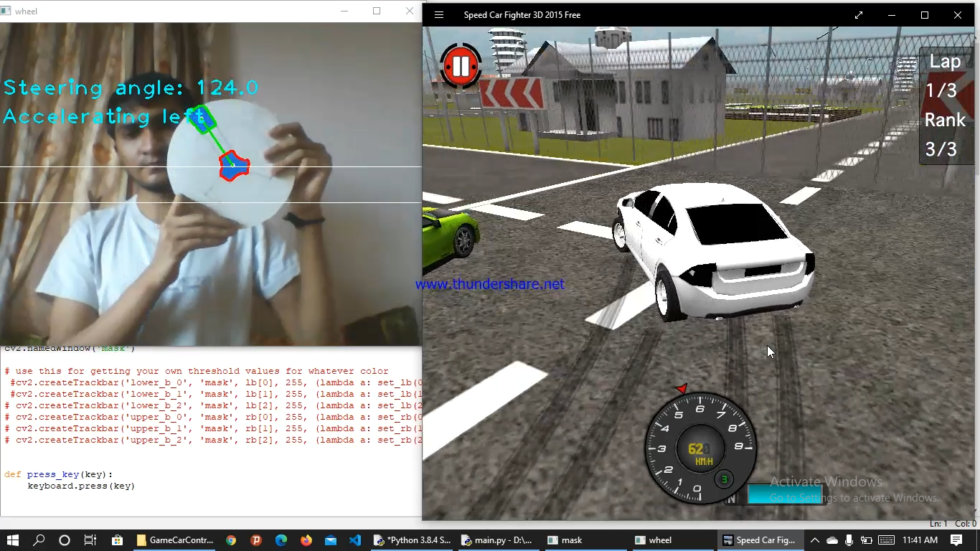Image resolution: width=980 pixels, height=551 pixels.
Task: Switch to the Python 3.8.4 Shell taskbar window
Action: (413, 540)
